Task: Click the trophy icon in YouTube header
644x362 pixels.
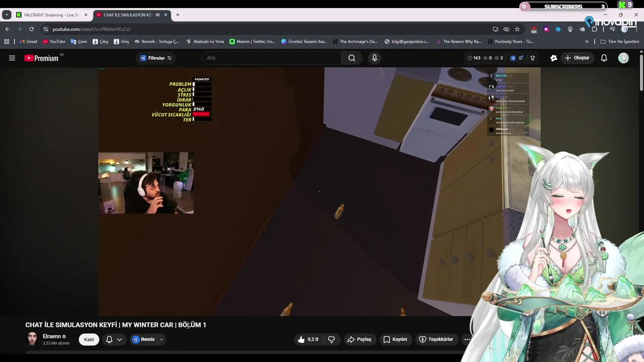Action: pos(532,58)
